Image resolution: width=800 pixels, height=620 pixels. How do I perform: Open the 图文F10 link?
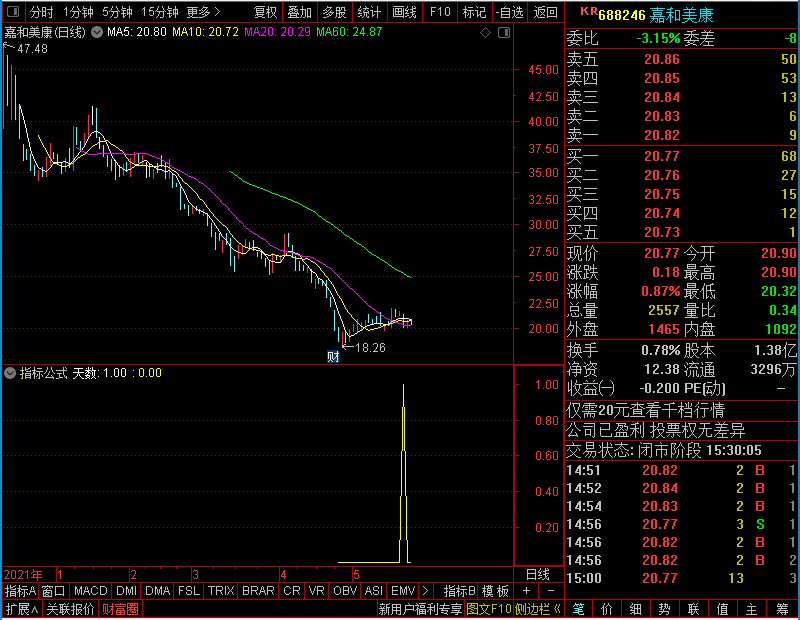tap(489, 609)
